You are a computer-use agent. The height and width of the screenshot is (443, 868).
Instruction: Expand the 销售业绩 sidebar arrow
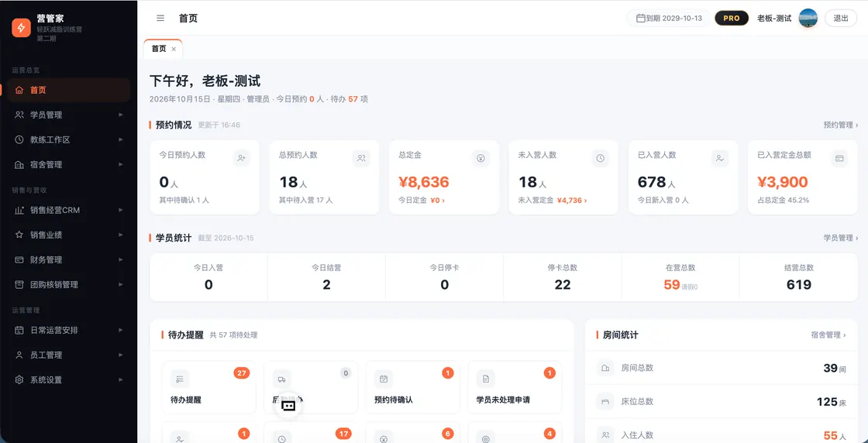pos(121,235)
